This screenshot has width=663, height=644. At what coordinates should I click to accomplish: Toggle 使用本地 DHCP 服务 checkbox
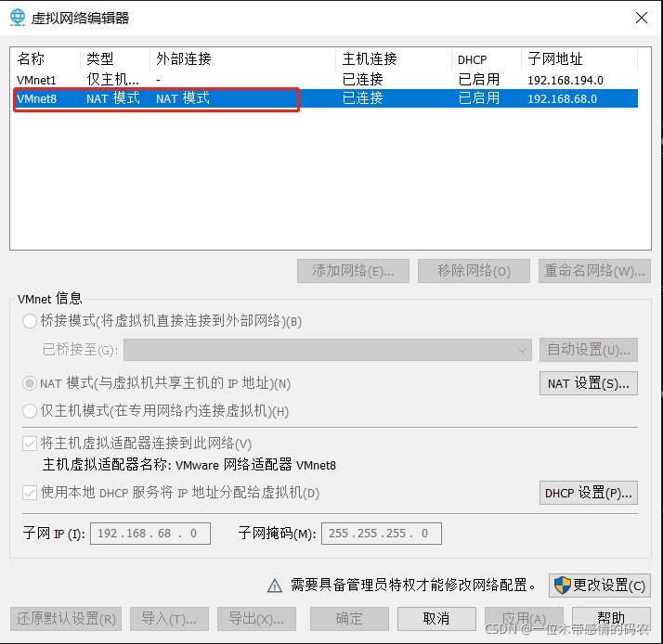(31, 493)
